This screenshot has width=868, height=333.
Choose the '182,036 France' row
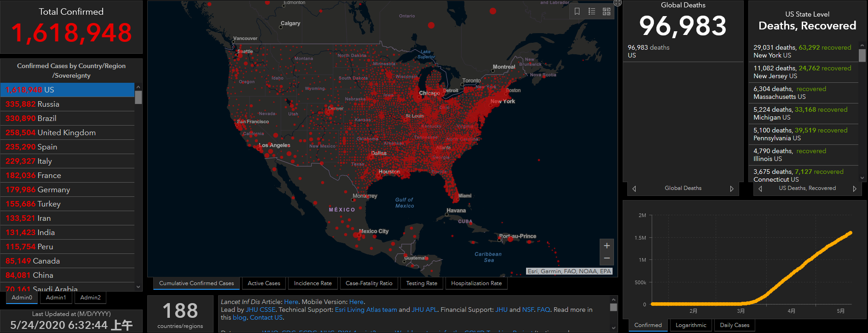68,175
